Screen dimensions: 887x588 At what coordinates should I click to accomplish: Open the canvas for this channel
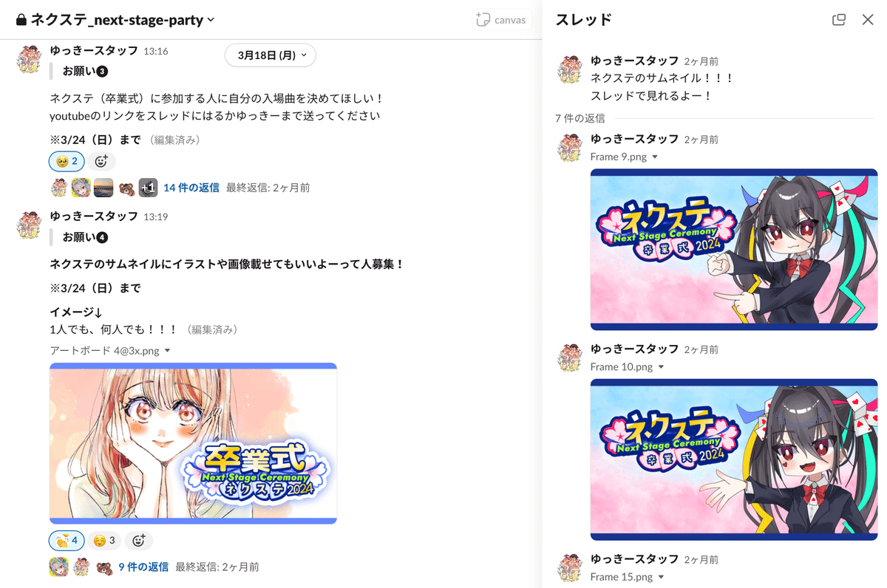pyautogui.click(x=502, y=20)
